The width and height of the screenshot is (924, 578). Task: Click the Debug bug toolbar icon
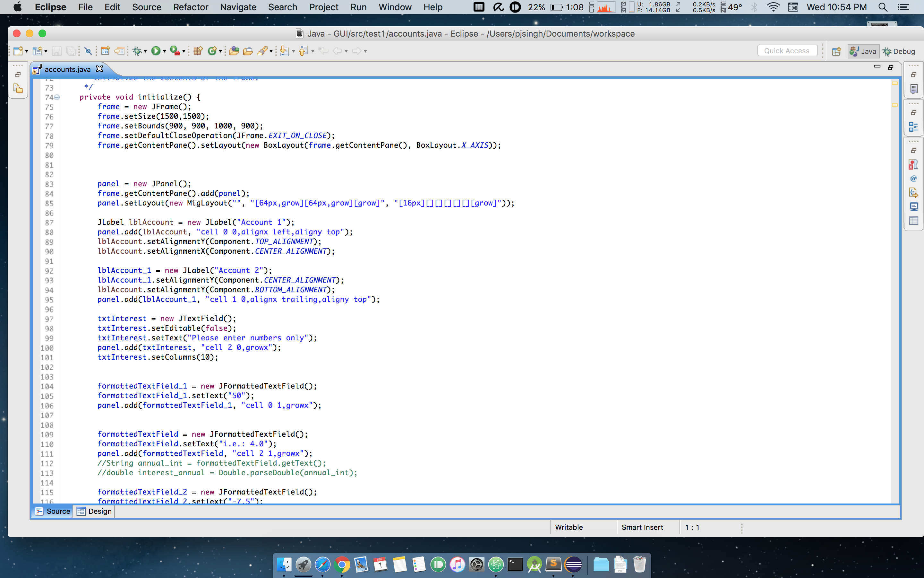(x=137, y=51)
